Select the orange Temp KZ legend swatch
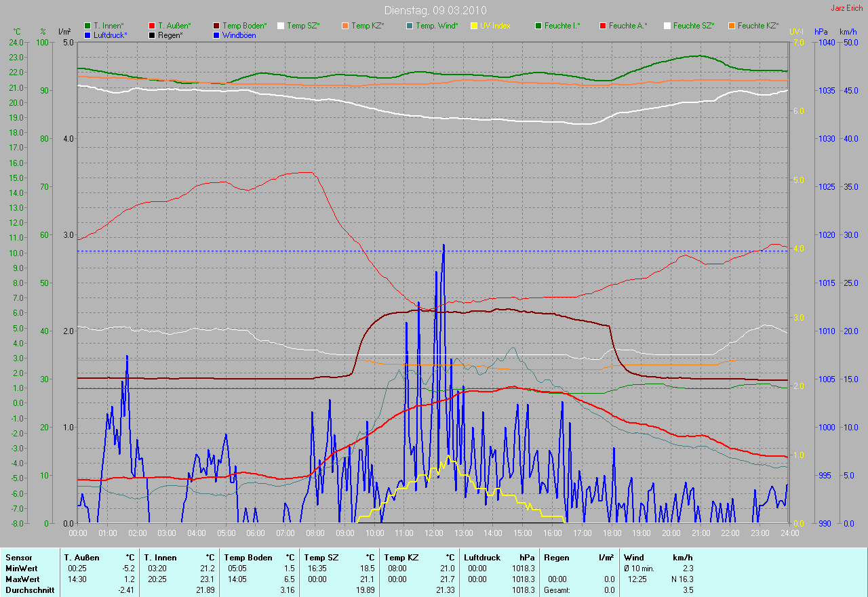This screenshot has height=597, width=868. [x=345, y=26]
